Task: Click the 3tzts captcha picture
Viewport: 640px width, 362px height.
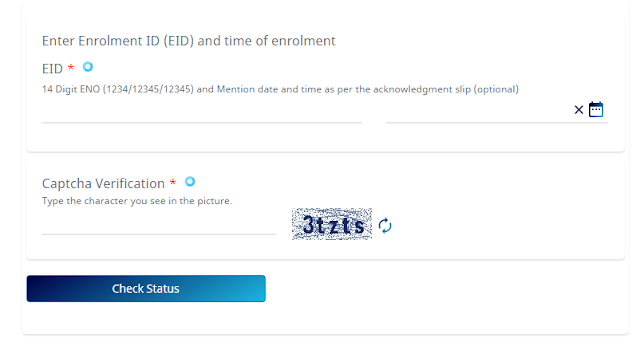Action: [x=332, y=224]
